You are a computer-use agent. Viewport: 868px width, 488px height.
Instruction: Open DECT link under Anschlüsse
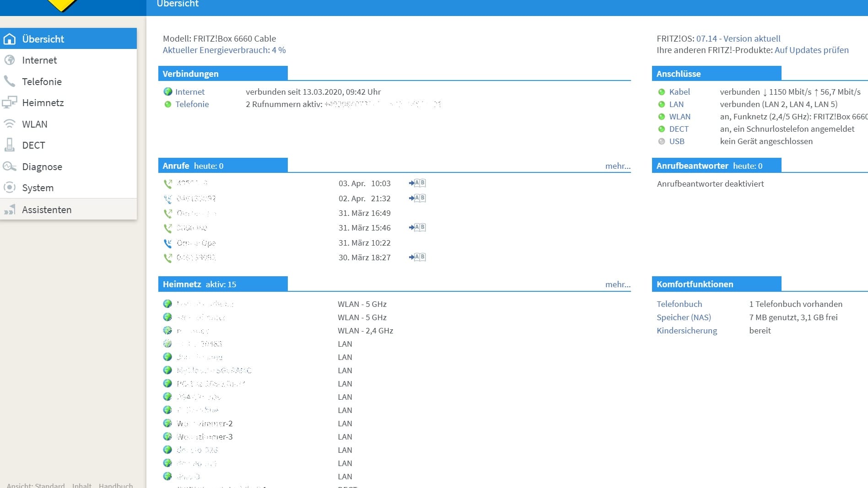(679, 129)
